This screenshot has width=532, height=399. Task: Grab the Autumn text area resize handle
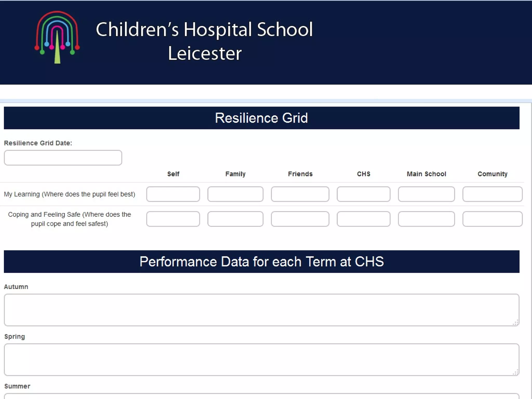coord(516,322)
